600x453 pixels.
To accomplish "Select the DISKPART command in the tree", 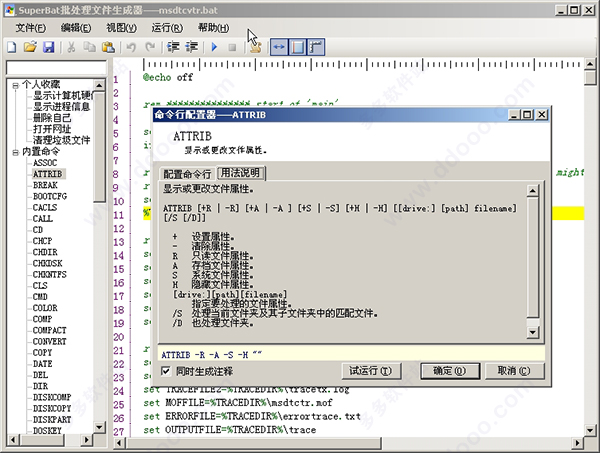I will coord(52,420).
